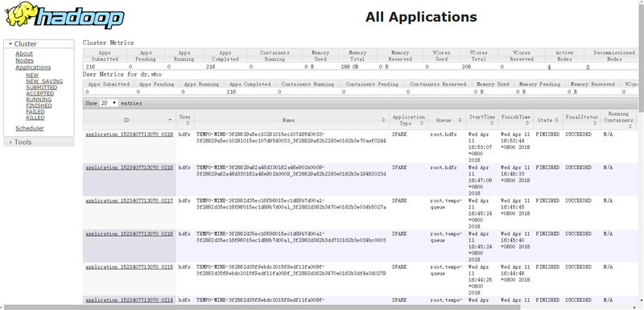
Task: Open the About cluster link
Action: pyautogui.click(x=24, y=53)
